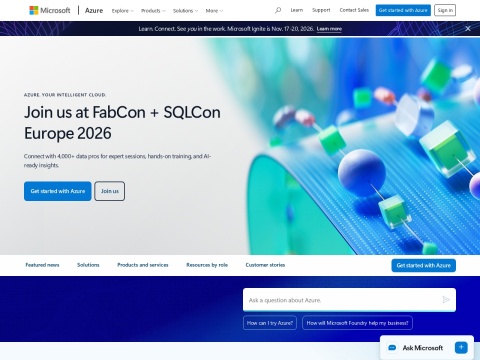
Task: Dismiss the Ignite banner with the X
Action: (x=468, y=29)
